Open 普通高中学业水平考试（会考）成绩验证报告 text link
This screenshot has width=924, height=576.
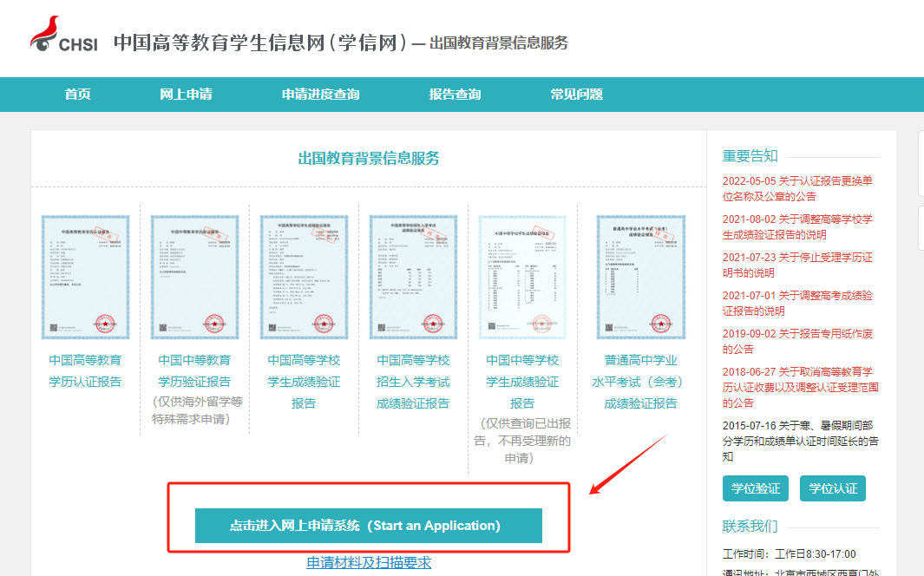point(640,382)
